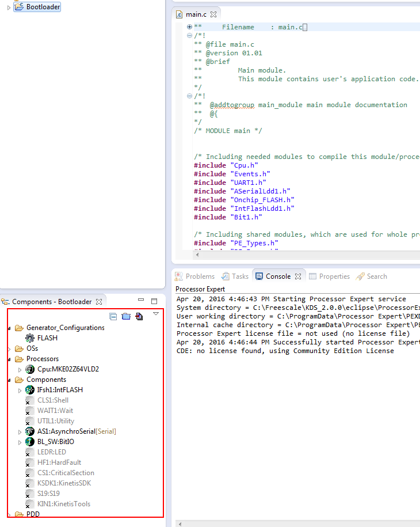Expand the AS1:AsynchroSerial component
Screen dimensions: 420x527
pos(20,432)
